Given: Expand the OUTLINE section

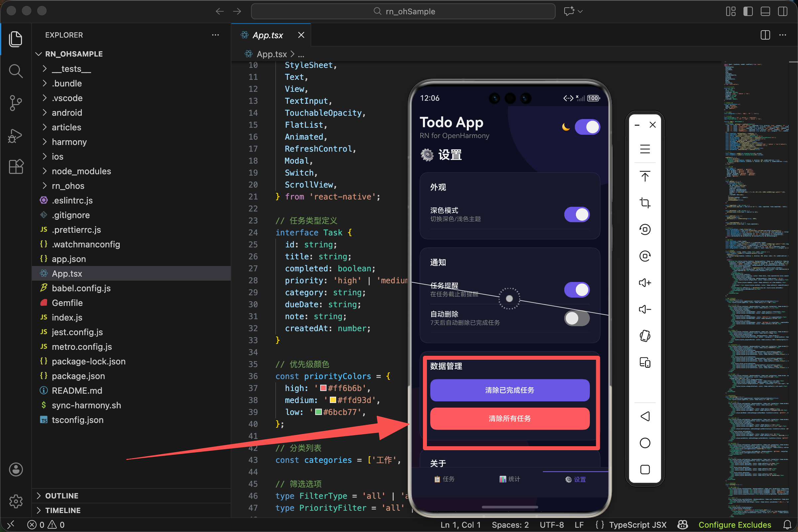Looking at the screenshot, I should 62,496.
